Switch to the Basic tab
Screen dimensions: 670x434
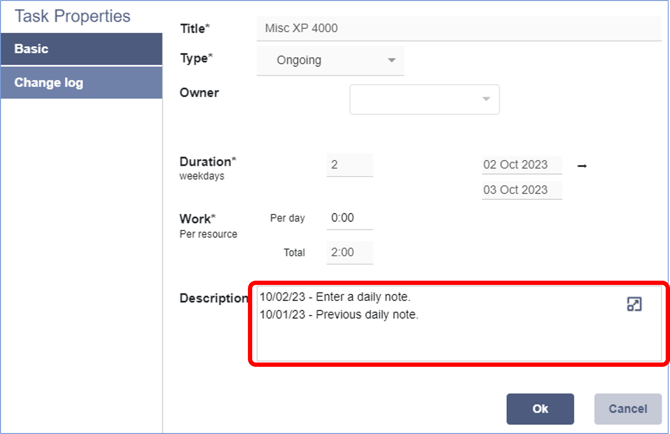point(81,48)
